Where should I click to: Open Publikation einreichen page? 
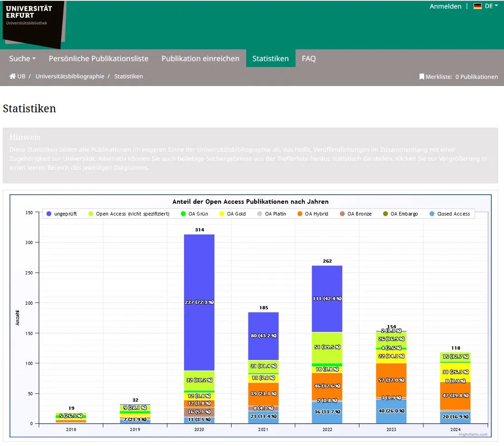[200, 58]
